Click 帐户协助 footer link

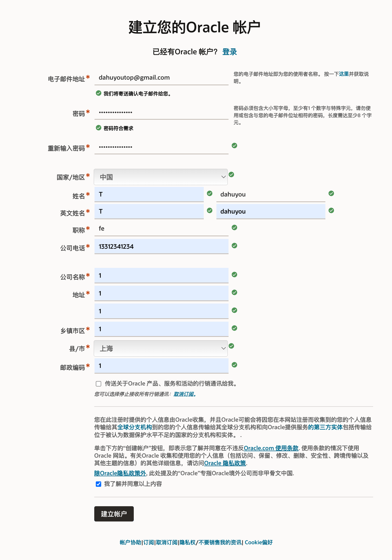130,542
